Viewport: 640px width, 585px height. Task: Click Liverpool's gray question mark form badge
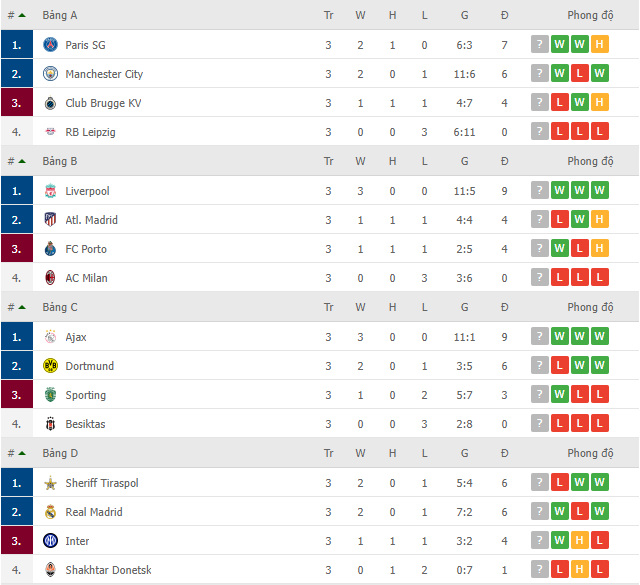tap(540, 190)
